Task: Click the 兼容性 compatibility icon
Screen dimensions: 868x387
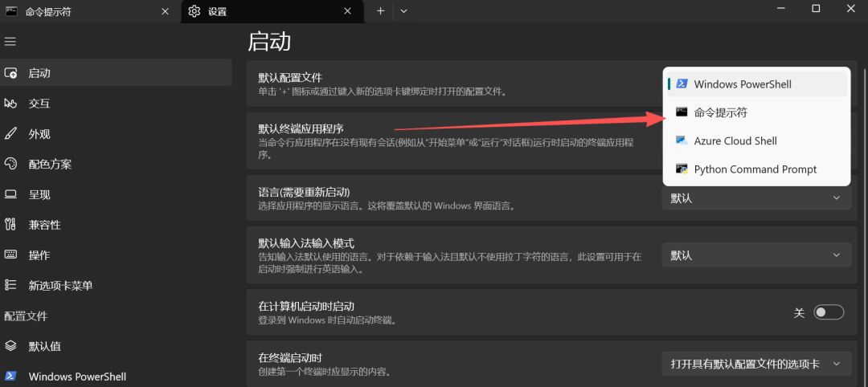Action: pos(11,225)
